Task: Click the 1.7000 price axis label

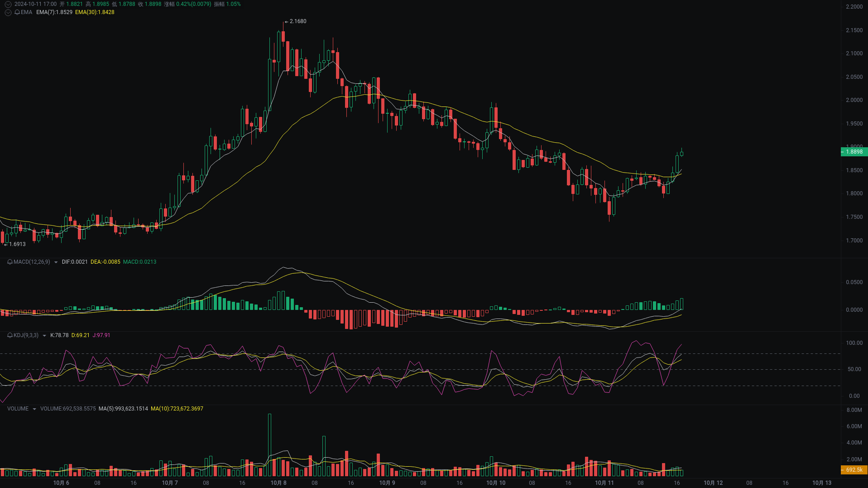Action: tap(854, 241)
